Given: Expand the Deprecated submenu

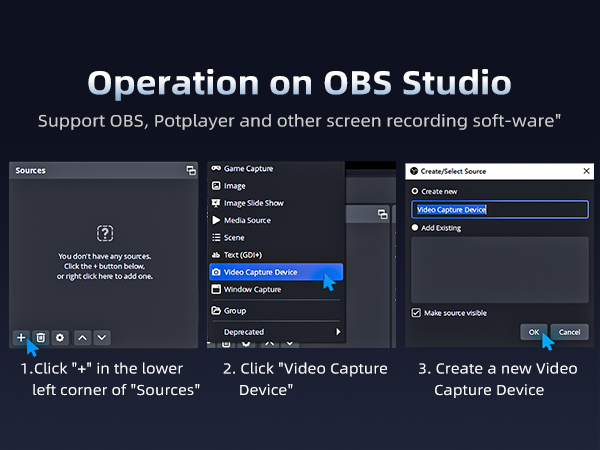Looking at the screenshot, I should click(x=275, y=331).
